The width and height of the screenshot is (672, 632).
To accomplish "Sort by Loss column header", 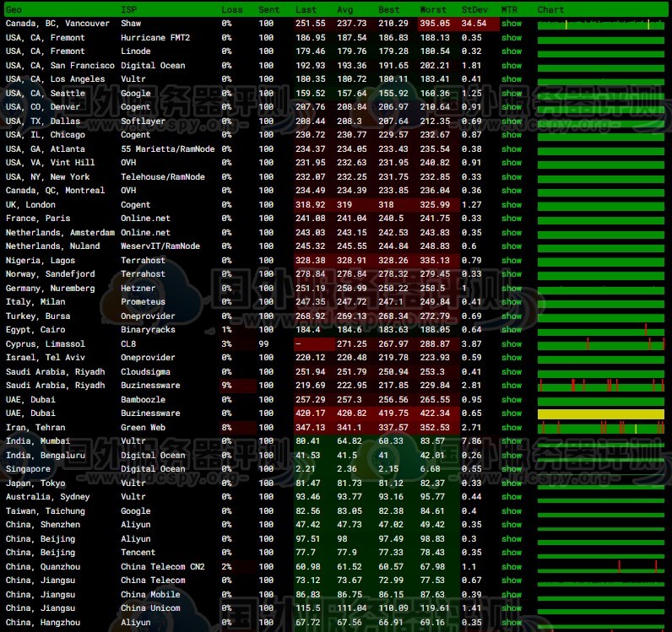I will (x=232, y=9).
